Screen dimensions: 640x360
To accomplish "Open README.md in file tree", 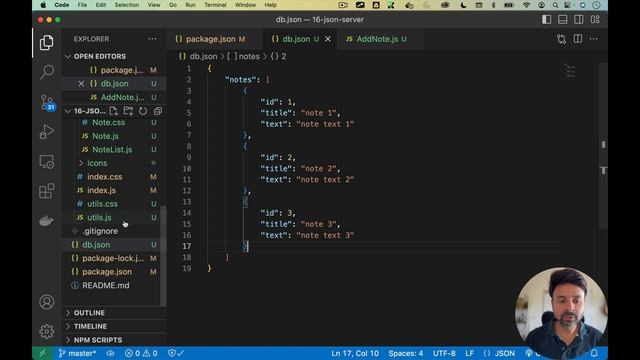I will [x=106, y=285].
